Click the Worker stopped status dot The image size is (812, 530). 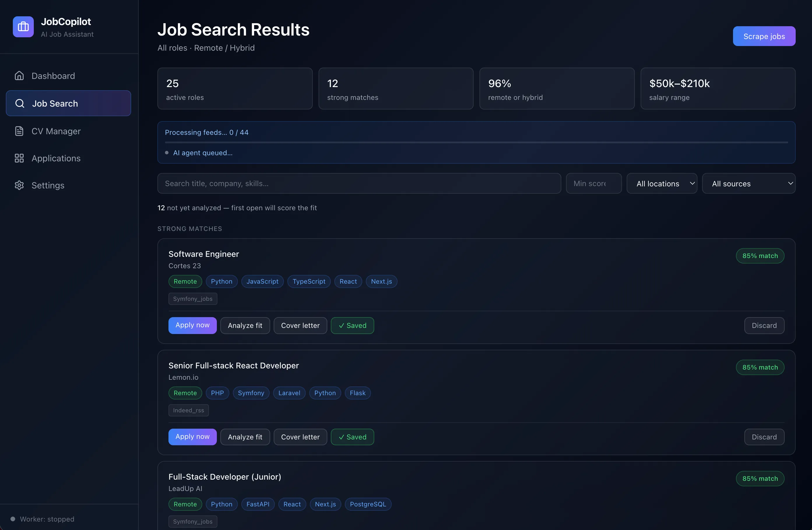click(13, 519)
